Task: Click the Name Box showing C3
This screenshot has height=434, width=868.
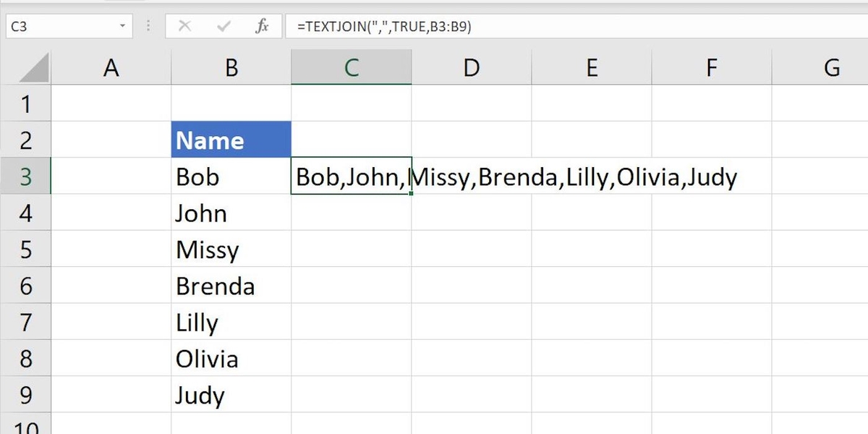Action: coord(58,27)
